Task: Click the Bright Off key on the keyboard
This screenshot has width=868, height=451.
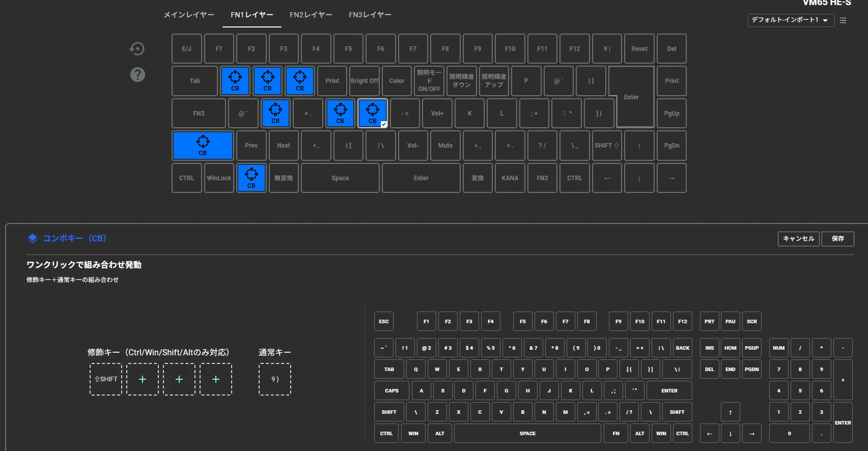Action: (365, 81)
